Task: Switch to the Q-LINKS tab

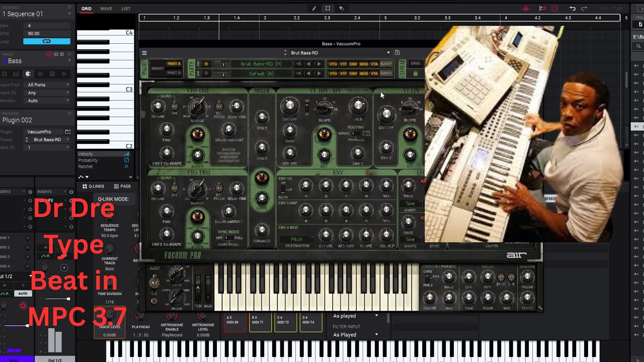Action: click(x=93, y=186)
